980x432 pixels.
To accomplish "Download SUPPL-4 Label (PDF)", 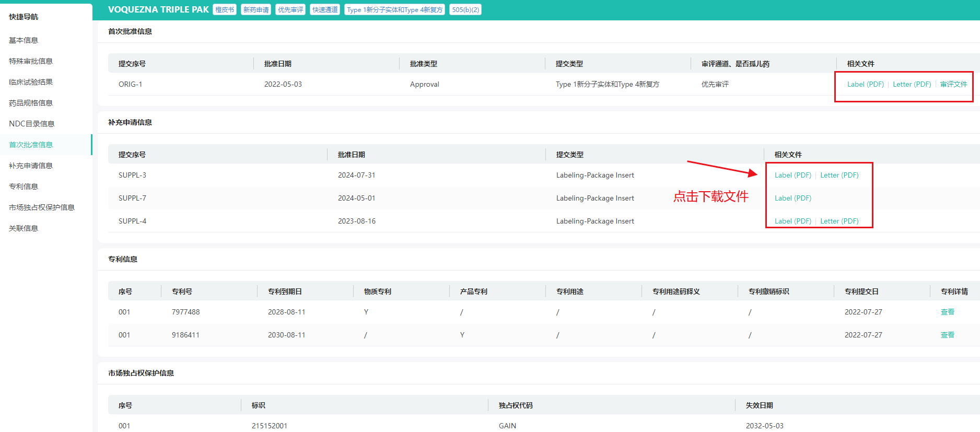I will [x=793, y=221].
